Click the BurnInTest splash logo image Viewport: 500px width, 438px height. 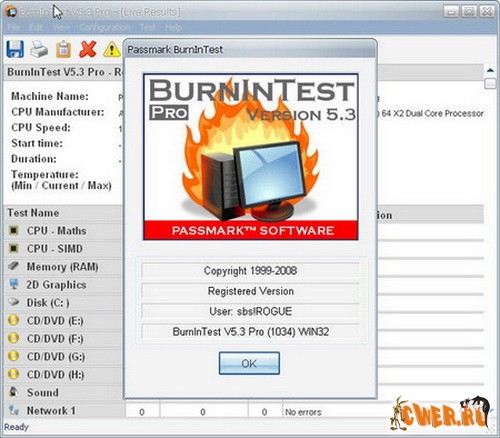point(251,157)
